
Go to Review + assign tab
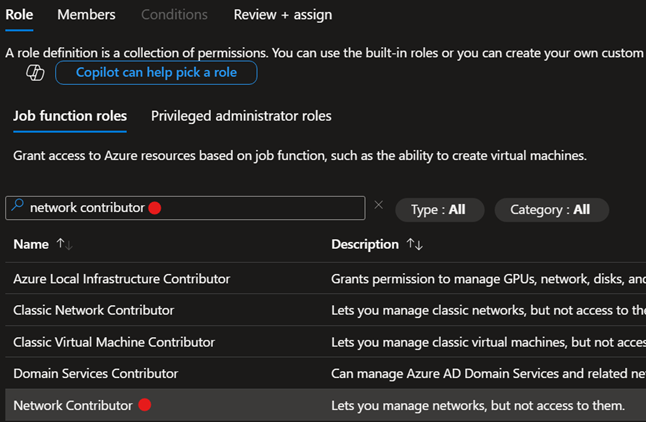283,15
